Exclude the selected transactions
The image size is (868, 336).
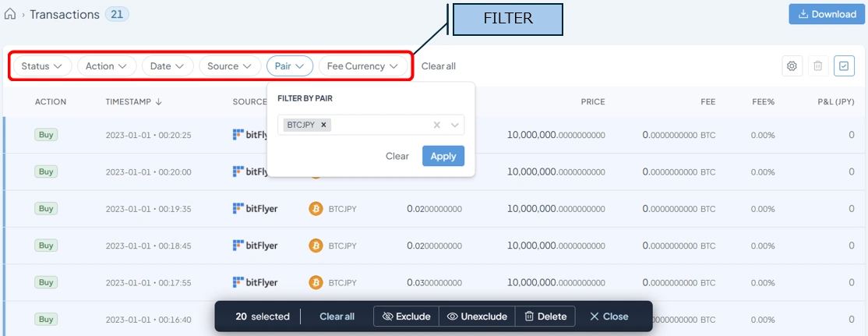click(406, 317)
